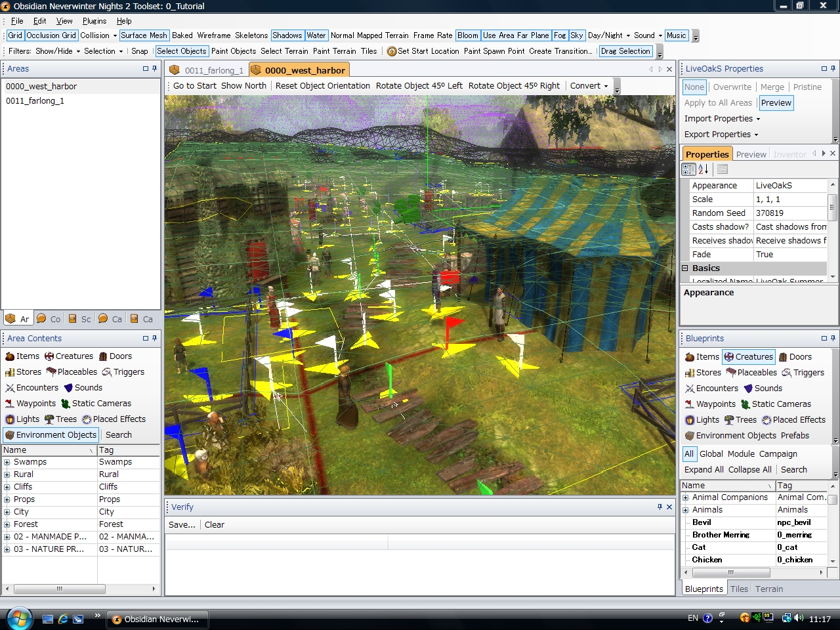The image size is (840, 630).
Task: Open the Day/Night dropdown
Action: pyautogui.click(x=609, y=35)
